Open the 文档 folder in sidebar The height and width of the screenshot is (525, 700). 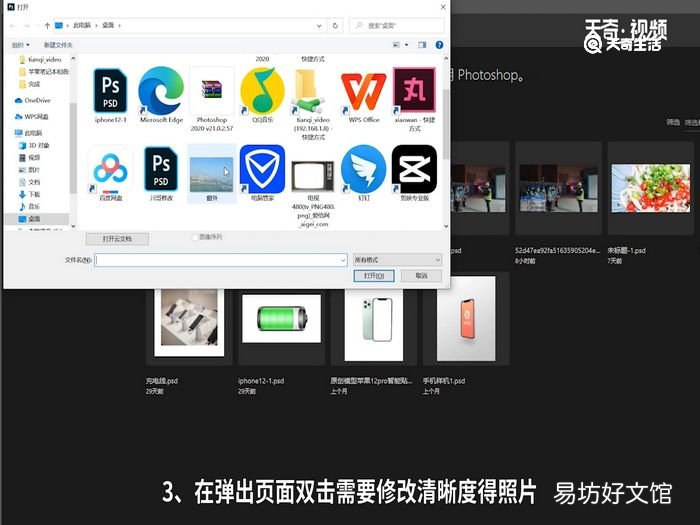29,182
